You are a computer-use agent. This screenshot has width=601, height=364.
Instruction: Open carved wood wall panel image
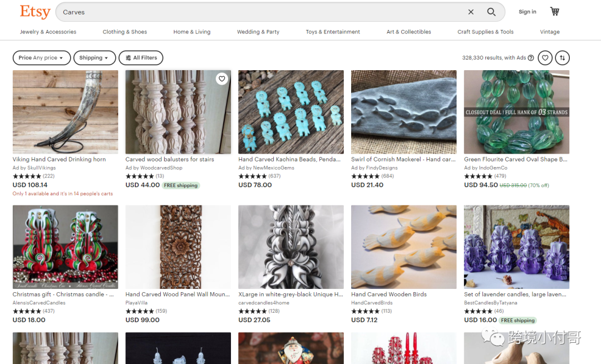coord(178,247)
